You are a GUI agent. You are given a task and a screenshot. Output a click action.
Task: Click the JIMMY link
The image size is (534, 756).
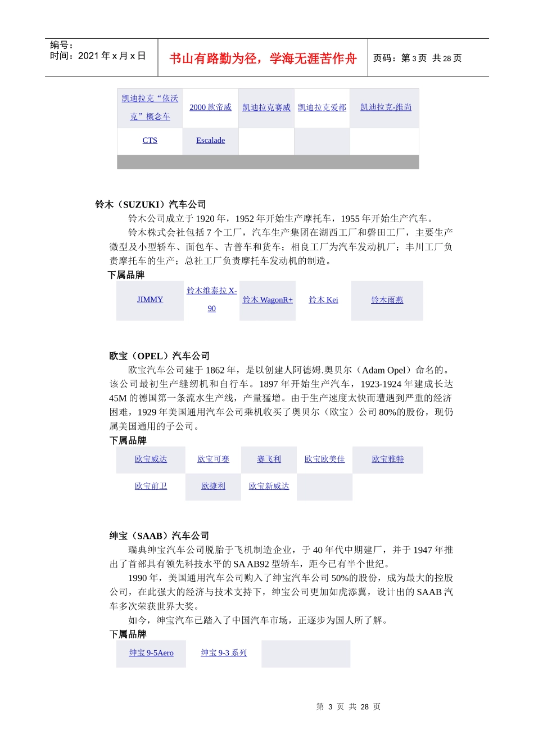pos(150,299)
